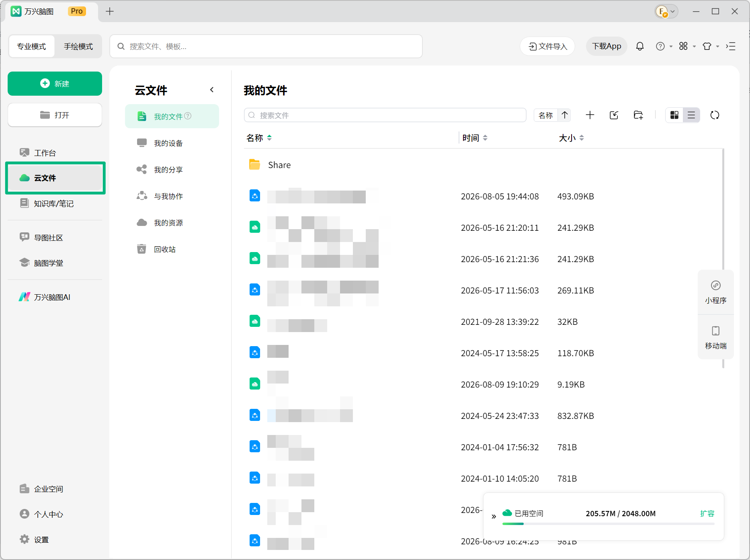Click file icon dated 2024-01-04 17:56:32
The image size is (750, 560).
pyautogui.click(x=255, y=447)
